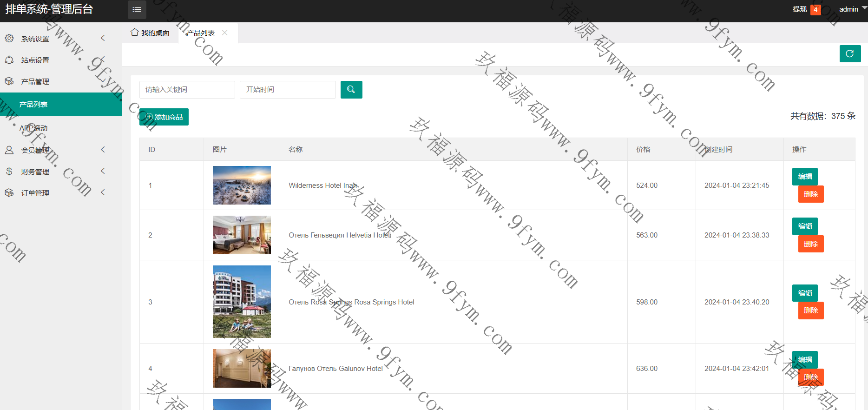This screenshot has height=410, width=868.
Task: Switch to the 我的桌面 tab
Action: pos(150,33)
